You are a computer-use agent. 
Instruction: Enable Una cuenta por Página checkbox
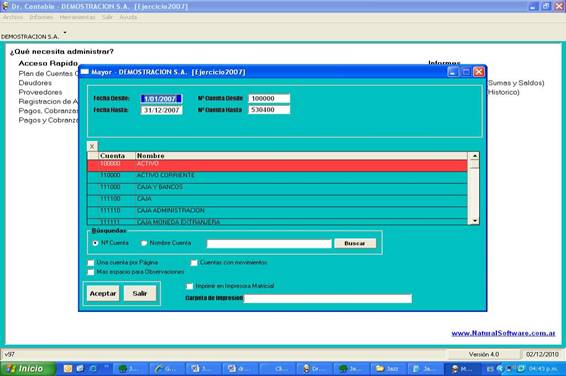[x=91, y=263]
